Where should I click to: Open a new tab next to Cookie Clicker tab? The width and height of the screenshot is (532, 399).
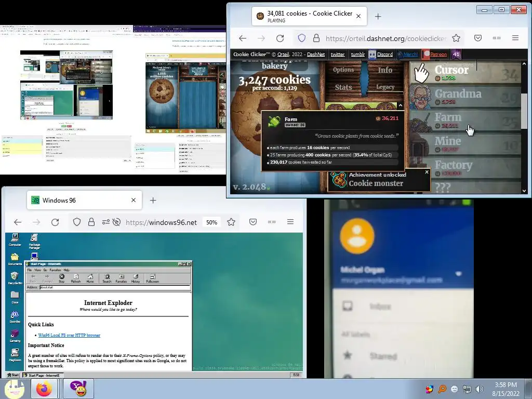pos(378,16)
